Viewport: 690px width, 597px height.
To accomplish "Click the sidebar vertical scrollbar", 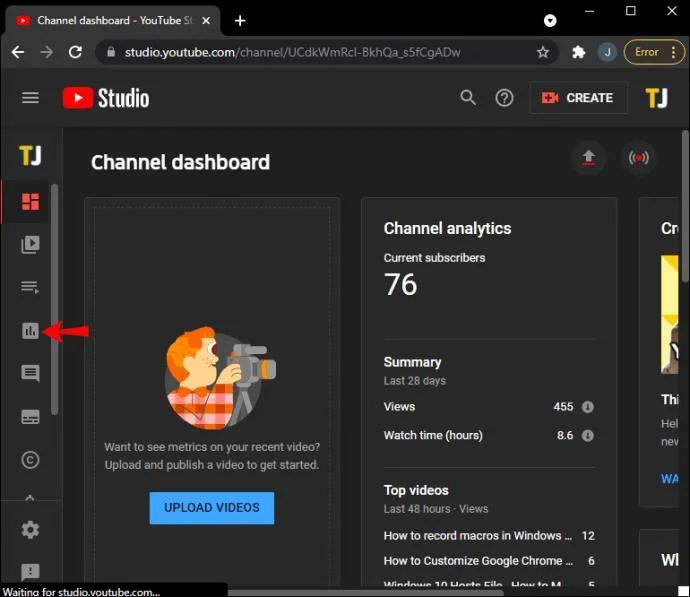I will (55, 299).
